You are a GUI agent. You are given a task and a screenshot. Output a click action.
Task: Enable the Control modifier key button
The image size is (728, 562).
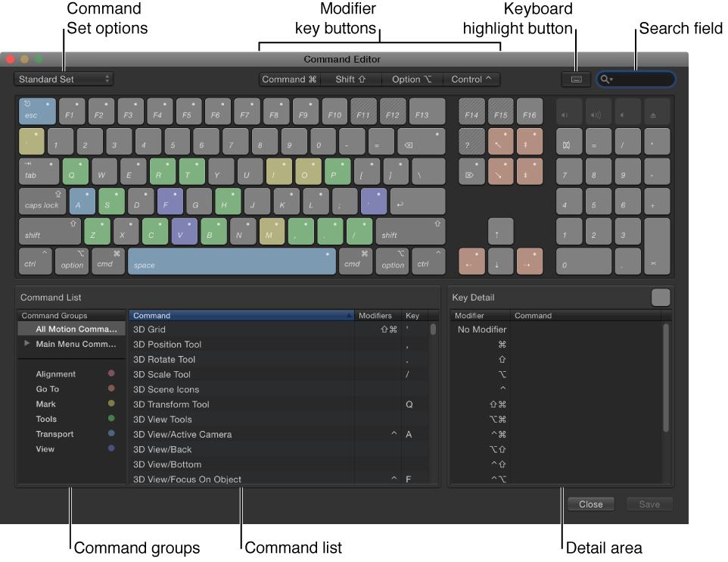click(471, 79)
